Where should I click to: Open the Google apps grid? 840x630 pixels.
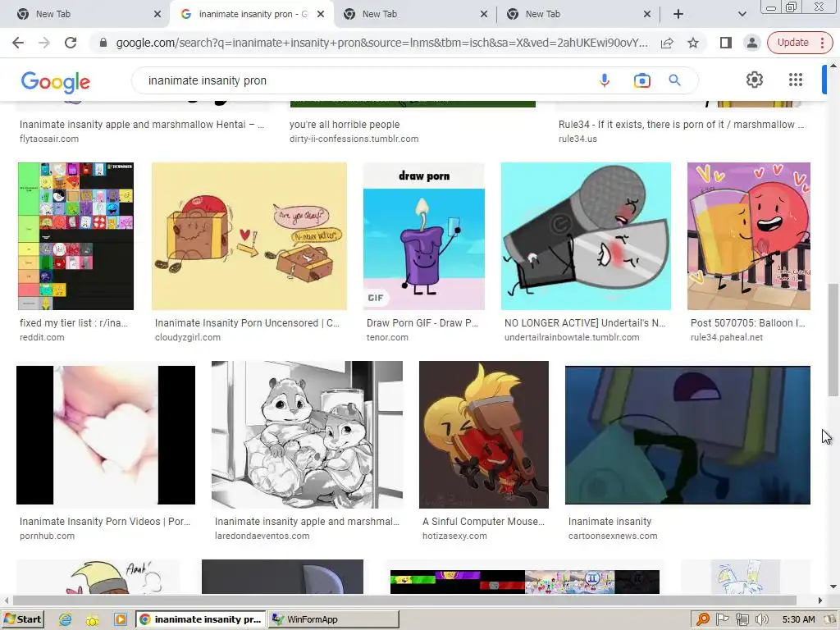pyautogui.click(x=796, y=80)
